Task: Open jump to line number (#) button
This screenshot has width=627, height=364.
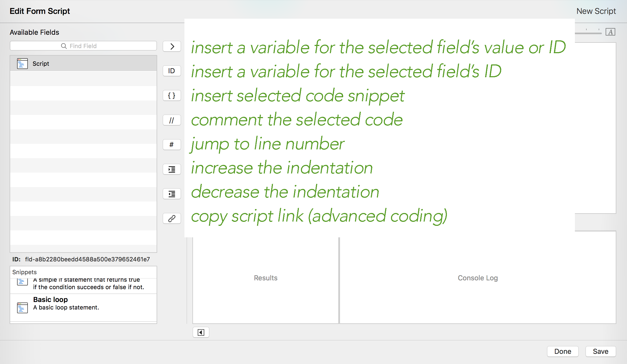Action: coord(172,145)
